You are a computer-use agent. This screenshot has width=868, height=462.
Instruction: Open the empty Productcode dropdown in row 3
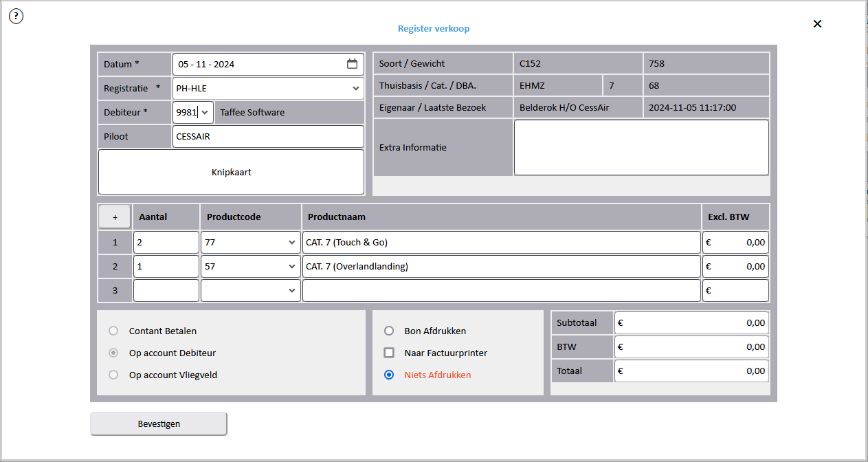click(292, 291)
